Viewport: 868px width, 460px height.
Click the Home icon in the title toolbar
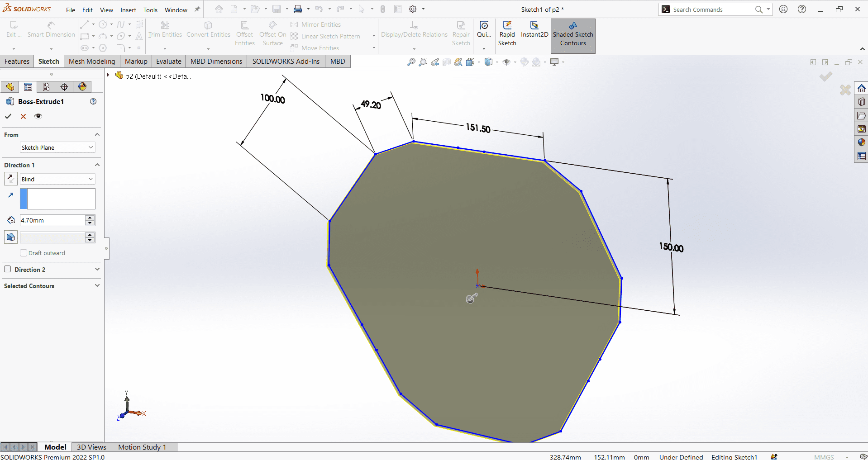[x=219, y=9]
